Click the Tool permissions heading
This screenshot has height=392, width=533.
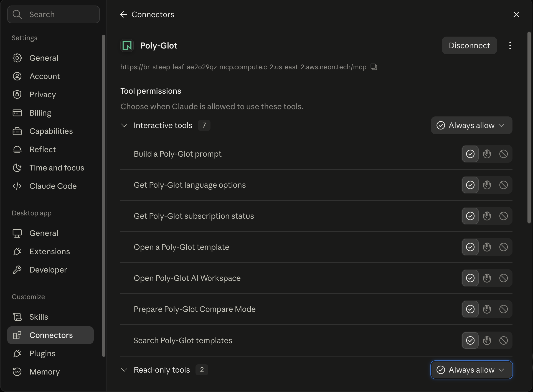pos(151,91)
